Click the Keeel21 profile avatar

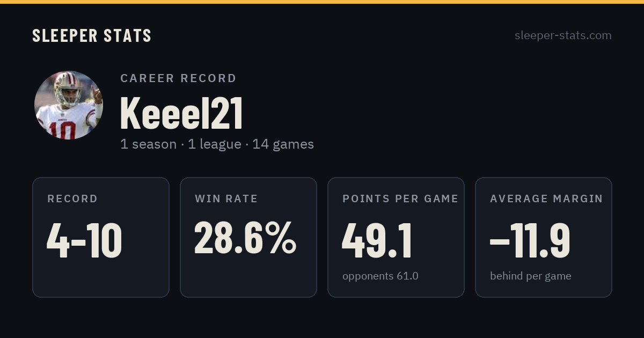pyautogui.click(x=68, y=105)
